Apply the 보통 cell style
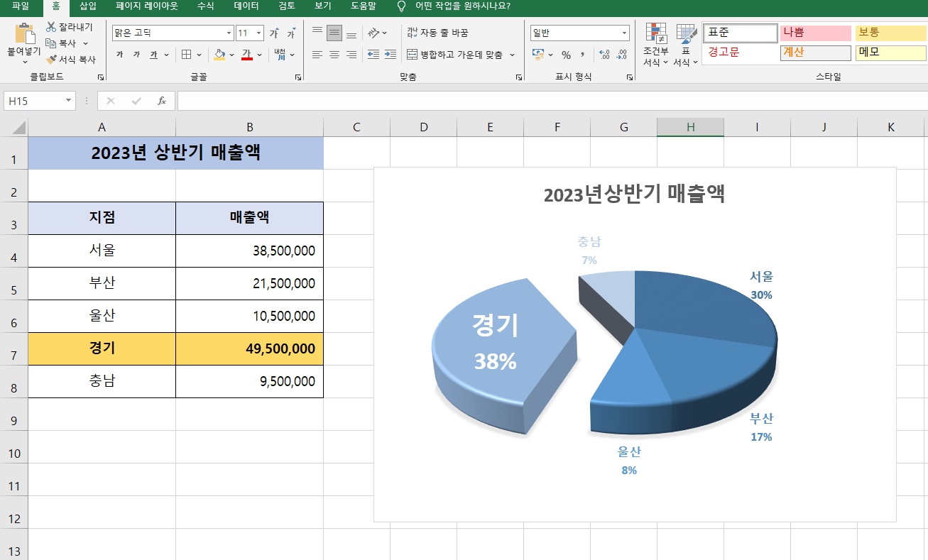 click(890, 33)
